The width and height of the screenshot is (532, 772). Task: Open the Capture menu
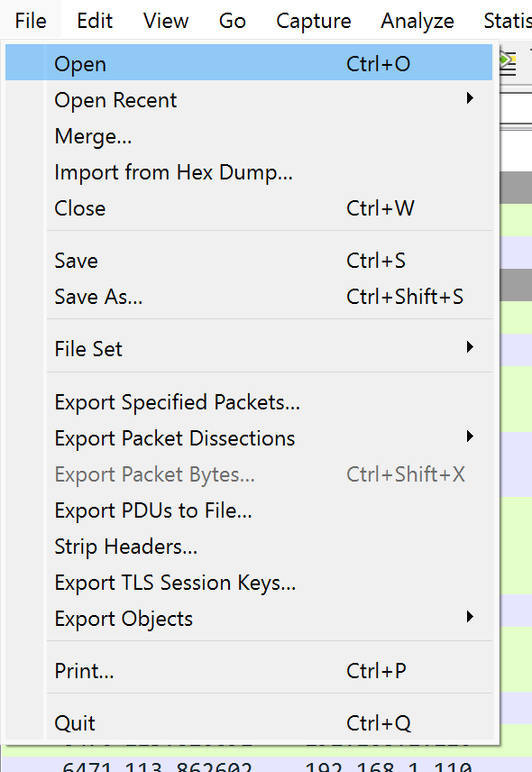coord(314,21)
